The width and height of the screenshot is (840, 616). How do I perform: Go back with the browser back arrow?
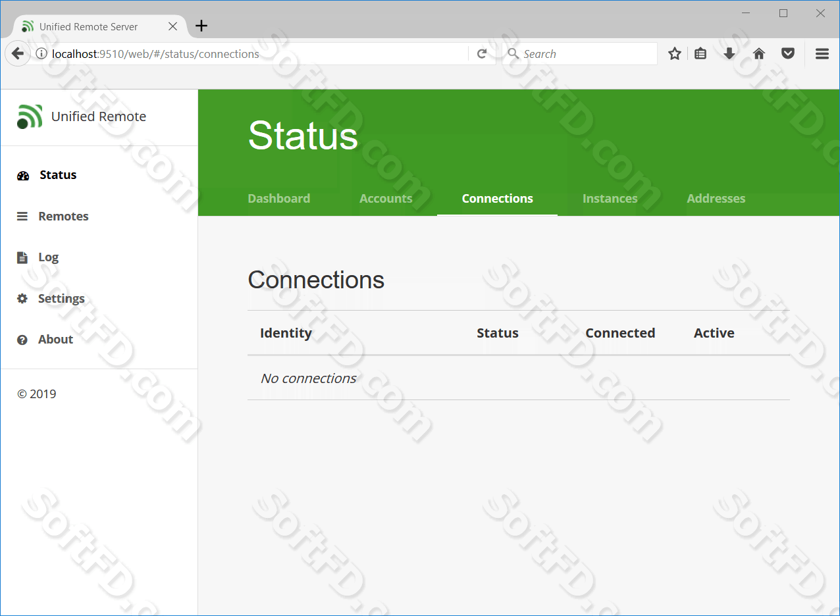point(18,54)
